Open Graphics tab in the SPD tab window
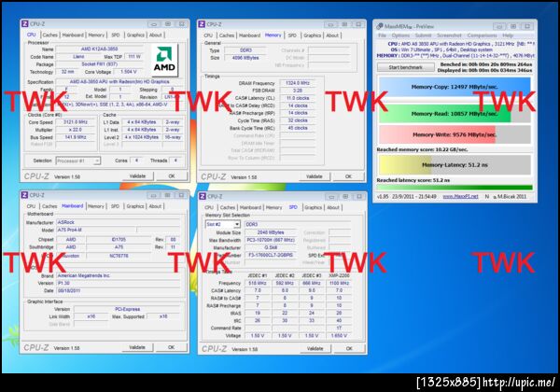The height and width of the screenshot is (392, 560). point(314,207)
